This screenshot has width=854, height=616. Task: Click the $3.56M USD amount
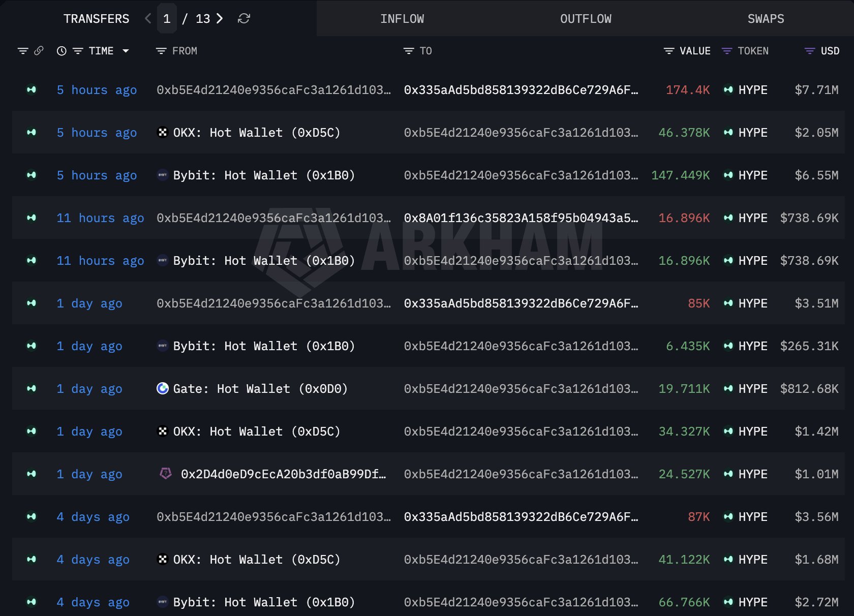[x=816, y=517]
